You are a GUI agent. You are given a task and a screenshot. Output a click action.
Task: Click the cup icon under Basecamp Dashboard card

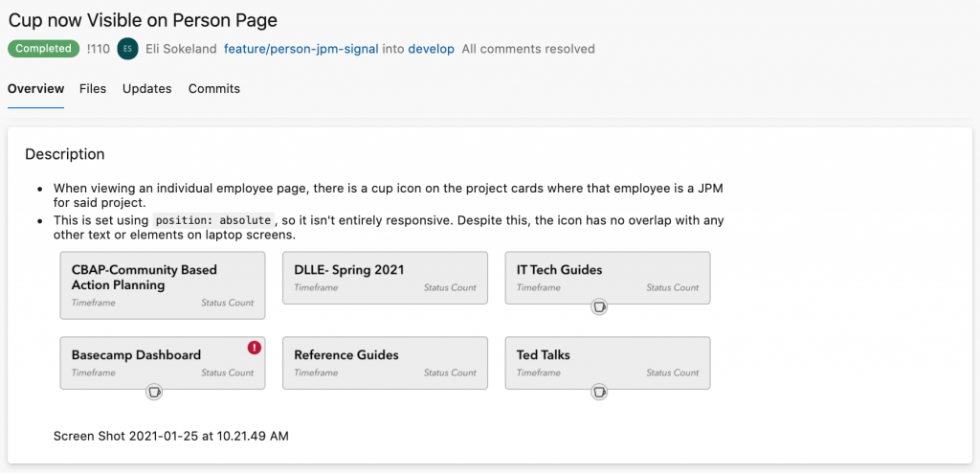pos(154,391)
